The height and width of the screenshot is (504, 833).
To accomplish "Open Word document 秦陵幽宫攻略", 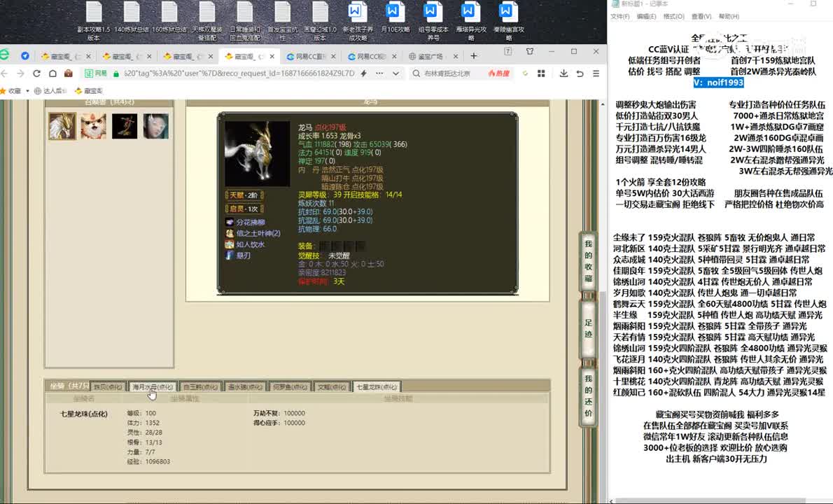I will 509,20.
